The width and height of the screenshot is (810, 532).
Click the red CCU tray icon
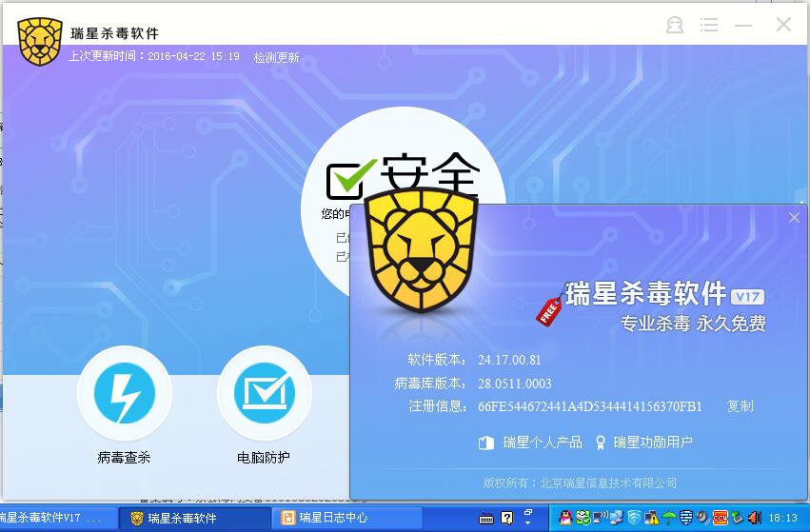click(x=721, y=518)
